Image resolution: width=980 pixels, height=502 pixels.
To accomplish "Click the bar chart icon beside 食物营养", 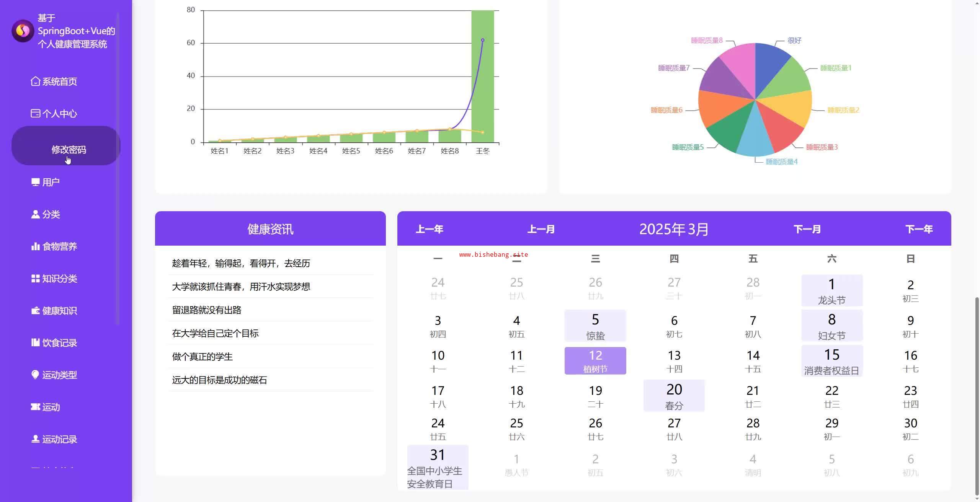I will click(x=35, y=246).
